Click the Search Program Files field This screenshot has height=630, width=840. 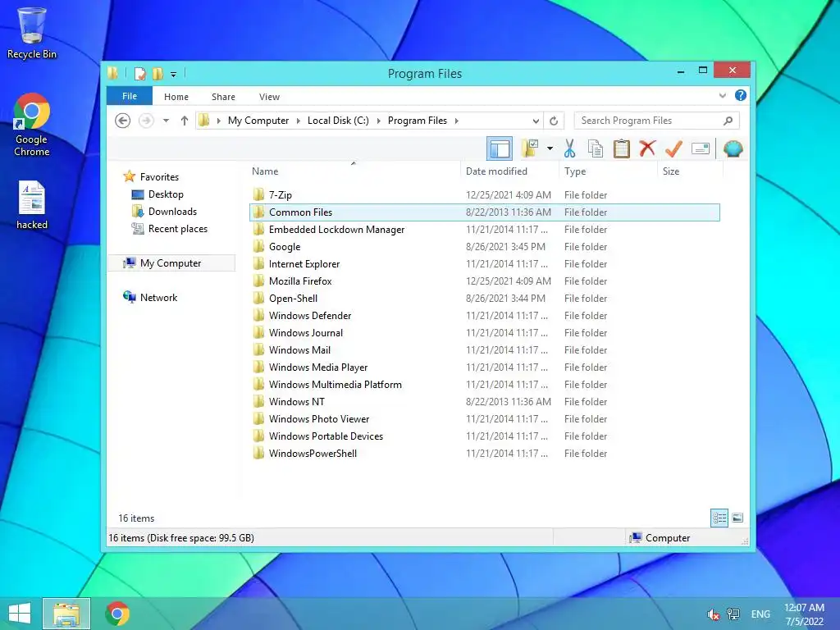click(x=656, y=121)
